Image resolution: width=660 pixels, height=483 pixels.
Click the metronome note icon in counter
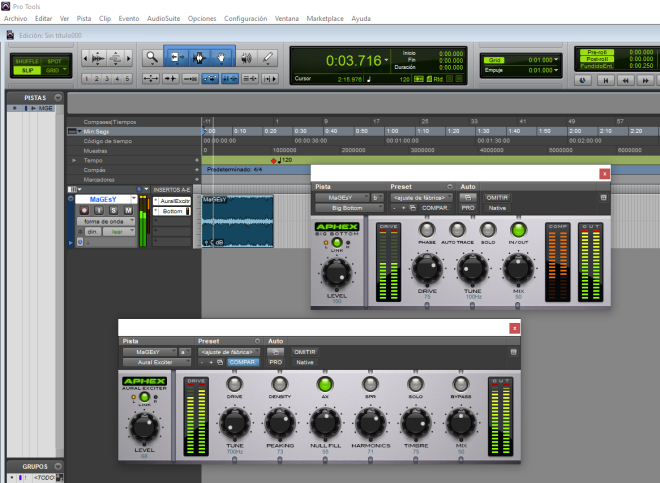coord(369,79)
